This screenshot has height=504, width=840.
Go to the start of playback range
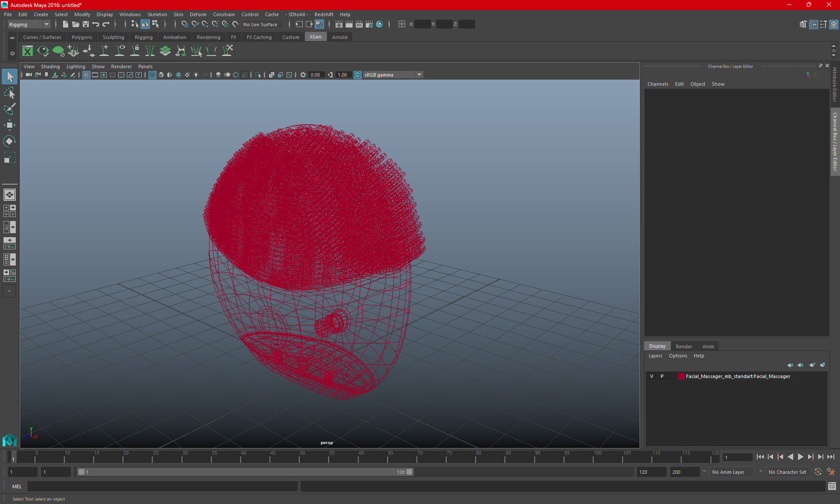click(760, 457)
